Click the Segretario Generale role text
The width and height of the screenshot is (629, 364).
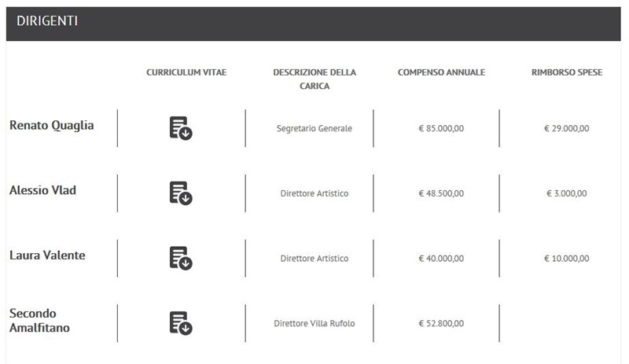pyautogui.click(x=314, y=128)
